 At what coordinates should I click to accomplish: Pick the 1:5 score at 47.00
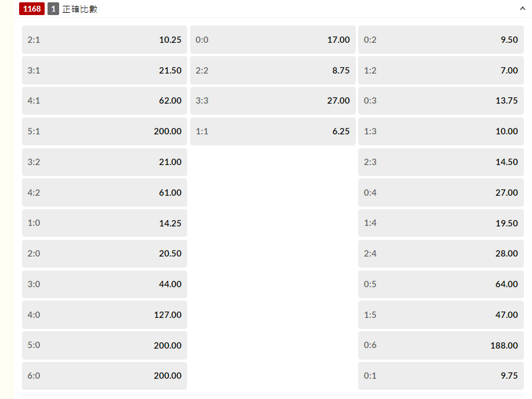coord(440,315)
